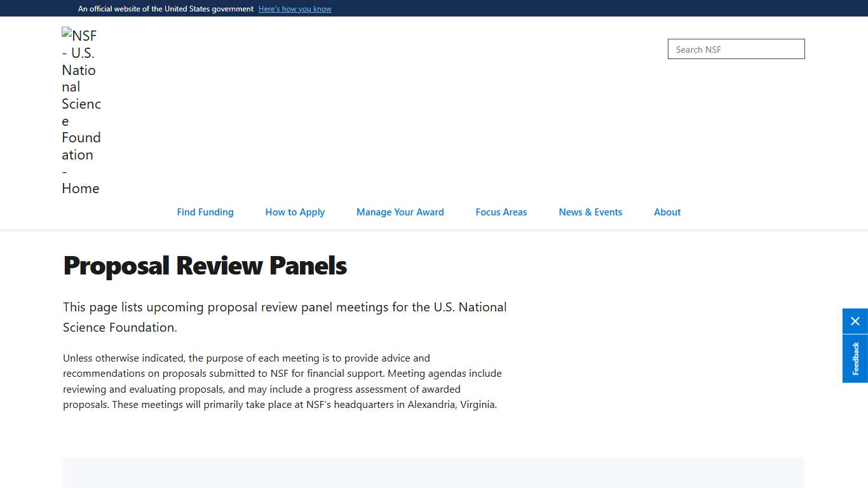Select How to Apply in the navigation
Image resolution: width=868 pixels, height=488 pixels.
pyautogui.click(x=295, y=212)
